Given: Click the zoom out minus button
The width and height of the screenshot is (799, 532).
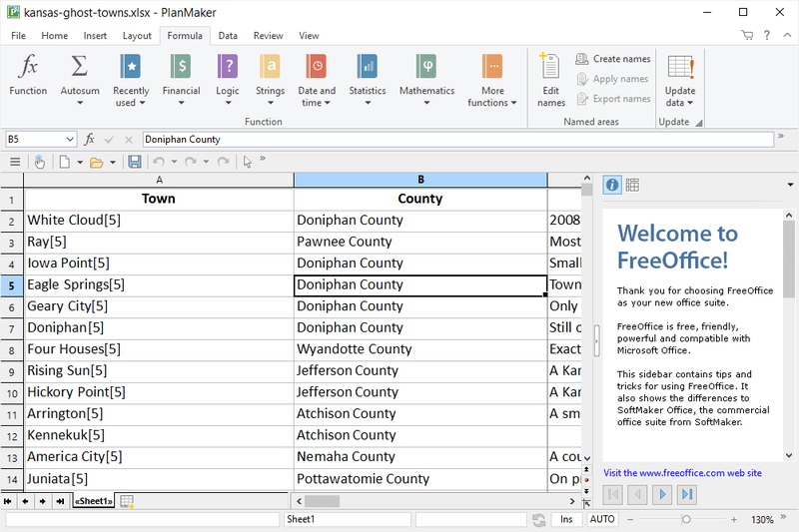Looking at the screenshot, I should click(630, 519).
